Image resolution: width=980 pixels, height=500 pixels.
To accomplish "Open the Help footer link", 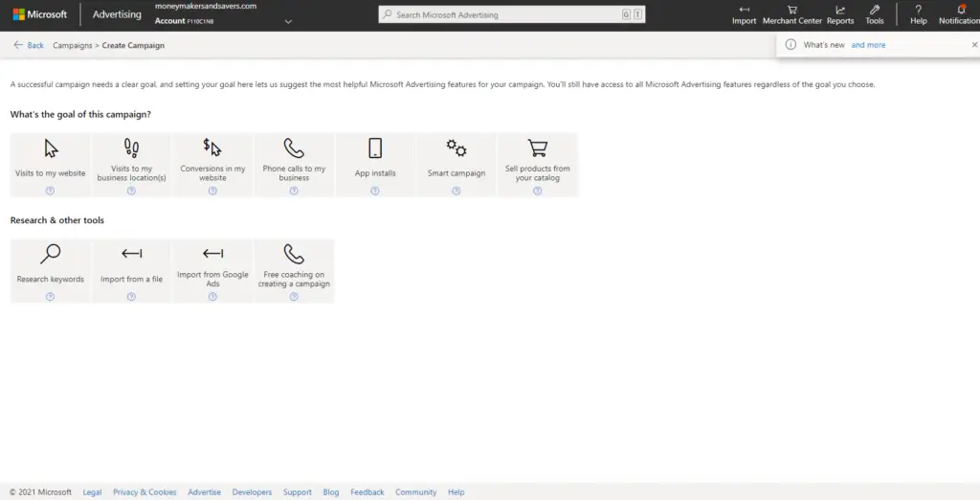I will 457,492.
